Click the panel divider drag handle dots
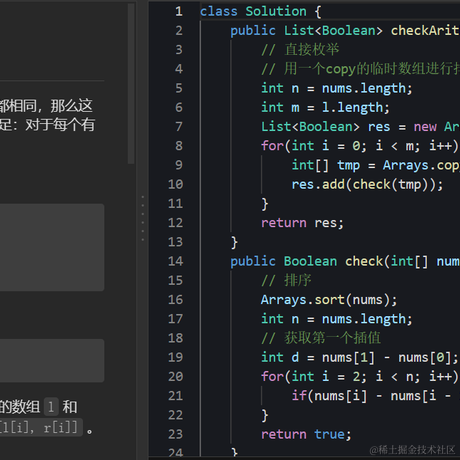 click(x=143, y=218)
